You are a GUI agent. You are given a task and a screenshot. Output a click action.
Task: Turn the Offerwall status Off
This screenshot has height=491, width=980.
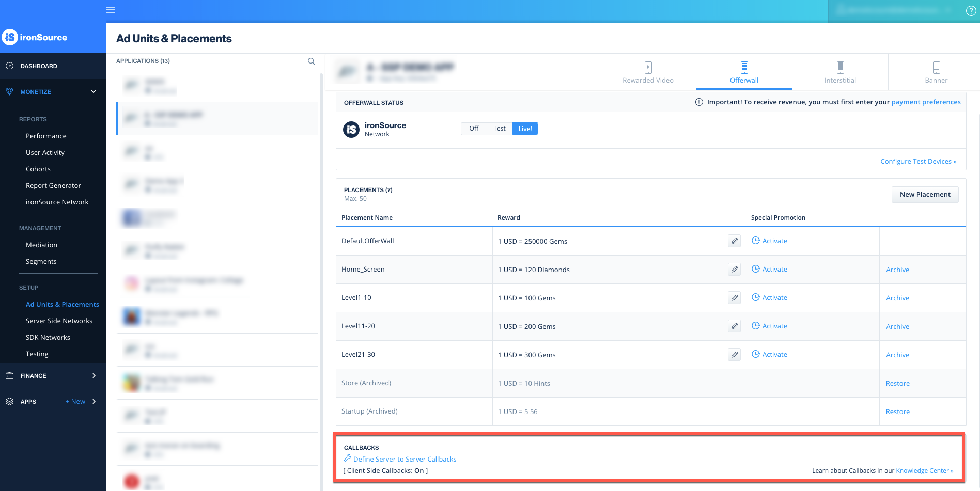point(473,129)
